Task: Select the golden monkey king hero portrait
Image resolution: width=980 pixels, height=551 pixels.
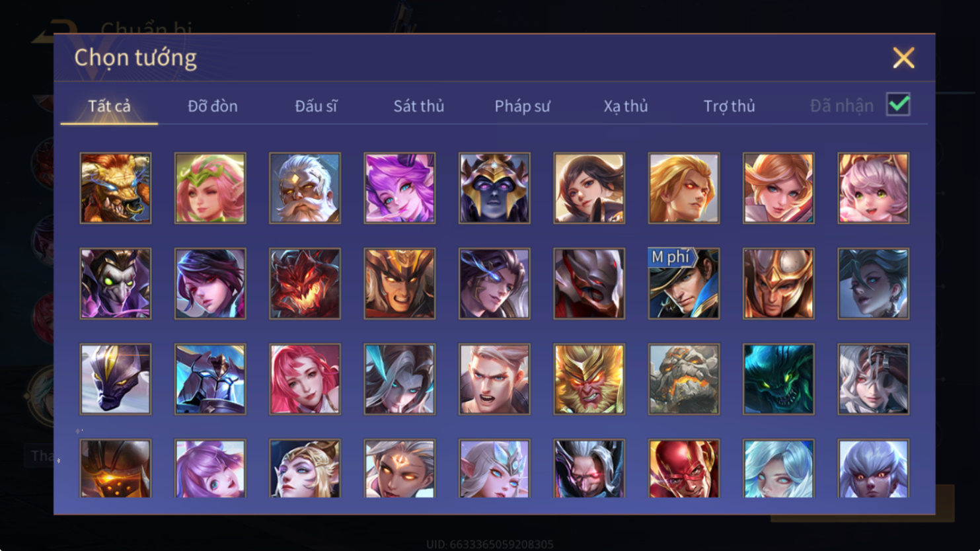Action: pos(589,379)
